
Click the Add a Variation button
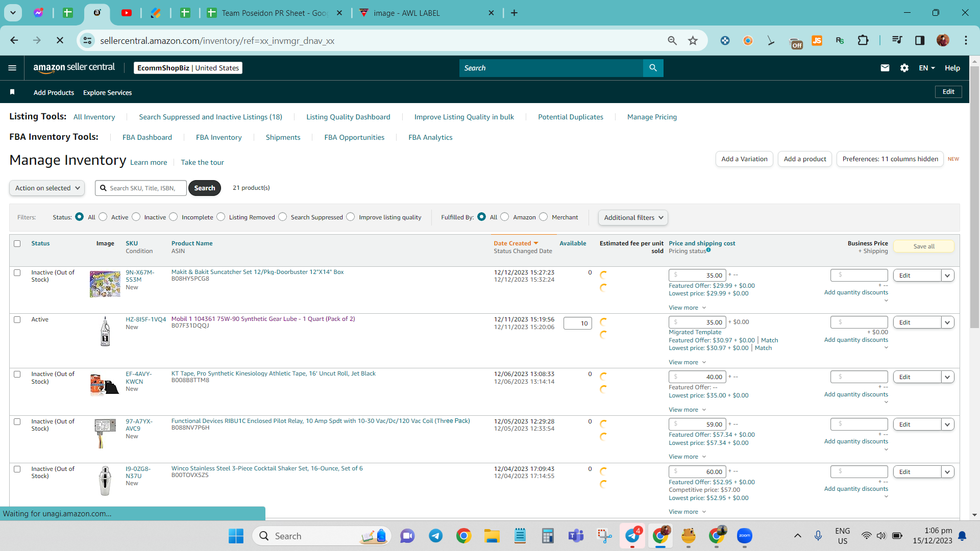pos(744,159)
